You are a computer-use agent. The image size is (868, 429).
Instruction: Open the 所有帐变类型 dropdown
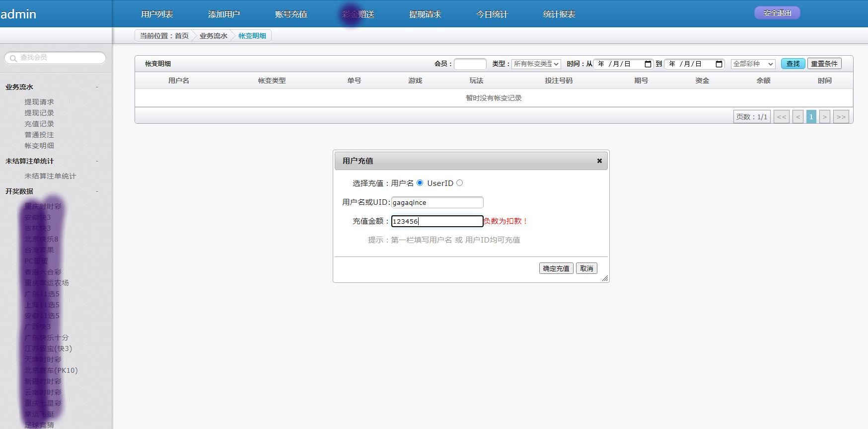[x=536, y=64]
